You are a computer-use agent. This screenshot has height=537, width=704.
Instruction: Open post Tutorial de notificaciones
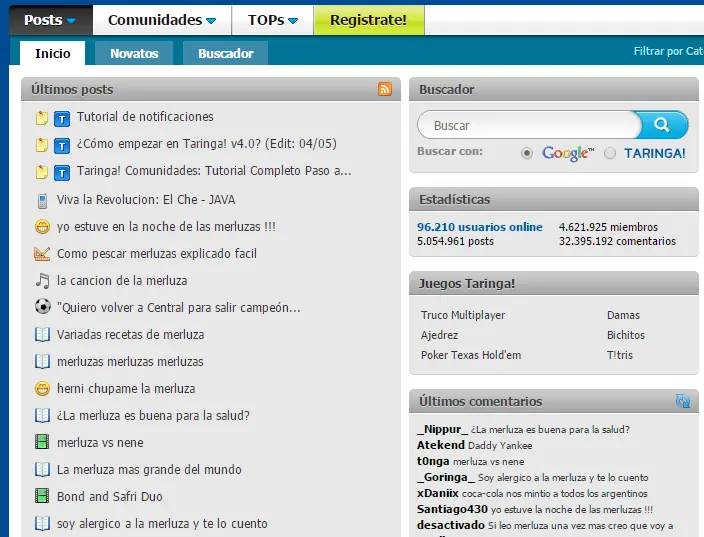145,117
